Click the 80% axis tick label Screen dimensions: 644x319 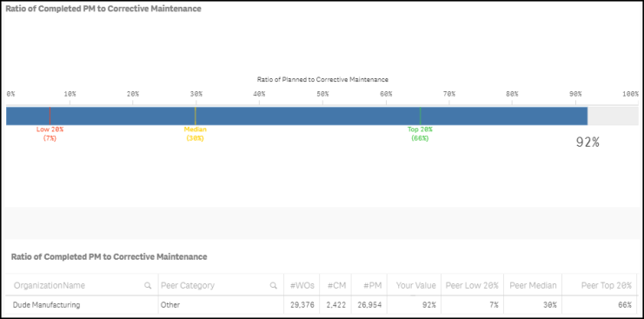(512, 94)
